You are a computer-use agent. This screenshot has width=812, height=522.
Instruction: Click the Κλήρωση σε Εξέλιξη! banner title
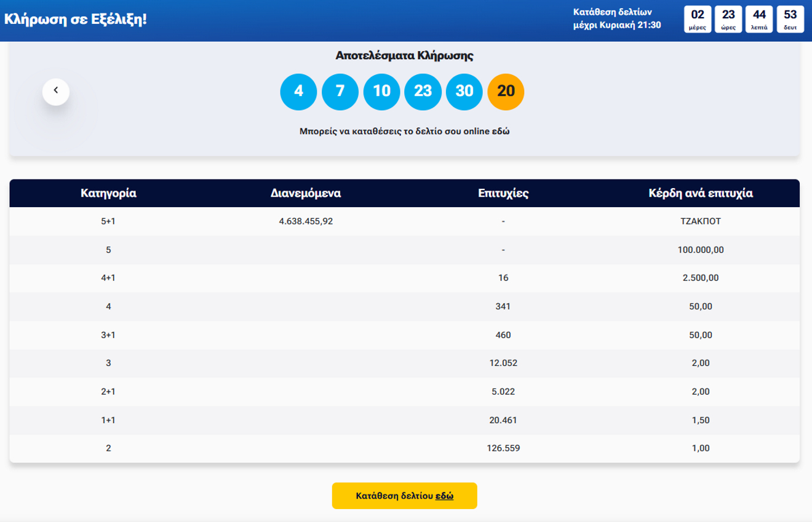[x=76, y=19]
